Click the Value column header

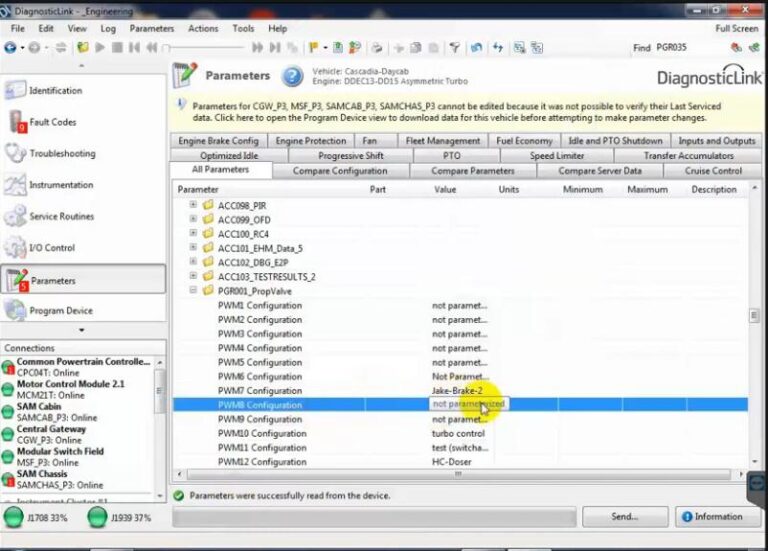tap(445, 190)
